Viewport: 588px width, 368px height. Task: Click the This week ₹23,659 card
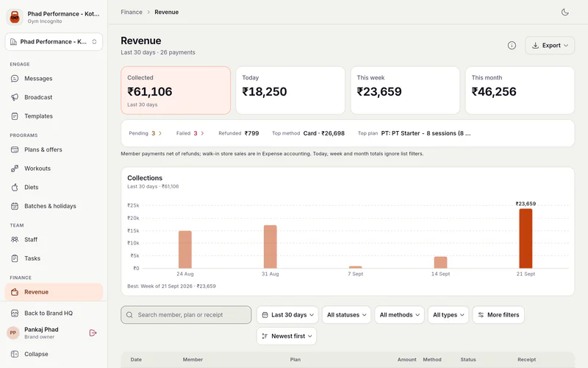(x=405, y=91)
